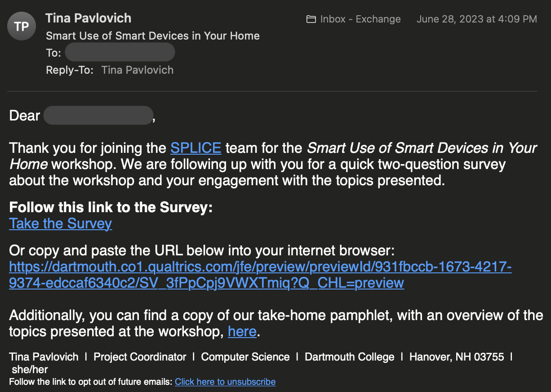Click the To: field label
The image size is (551, 392).
click(x=53, y=53)
